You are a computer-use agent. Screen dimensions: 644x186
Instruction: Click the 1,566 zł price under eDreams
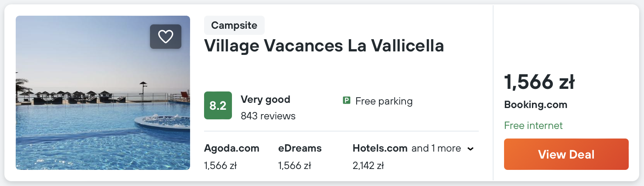pyautogui.click(x=294, y=166)
